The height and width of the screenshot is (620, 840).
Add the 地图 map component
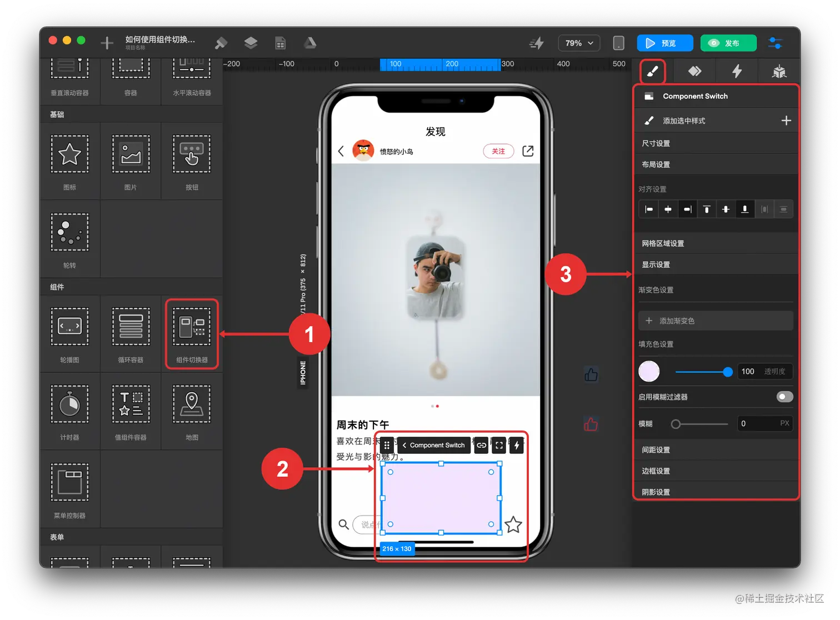[192, 411]
